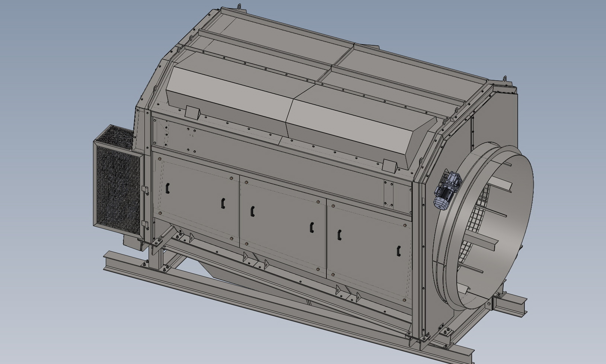The height and width of the screenshot is (364, 606).
Task: Select the access door nearest the circular duct
Action: (x=369, y=251)
